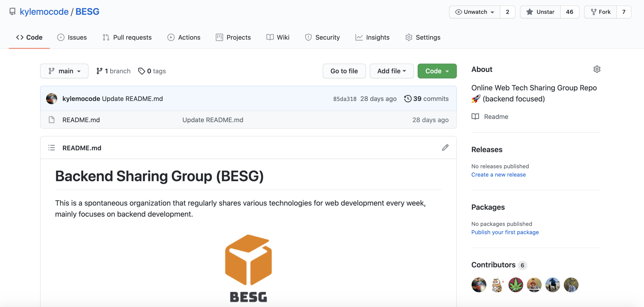Expand the main branch selector
The width and height of the screenshot is (644, 307).
pos(64,71)
